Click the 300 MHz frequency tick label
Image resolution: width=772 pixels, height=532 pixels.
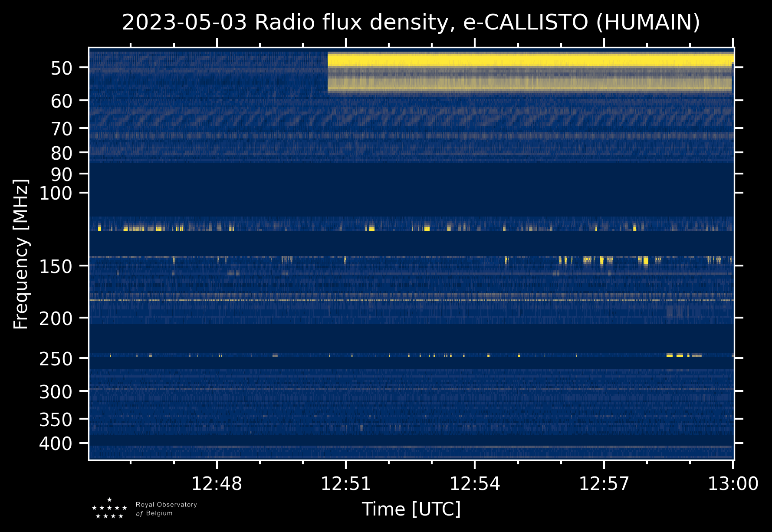pos(56,392)
